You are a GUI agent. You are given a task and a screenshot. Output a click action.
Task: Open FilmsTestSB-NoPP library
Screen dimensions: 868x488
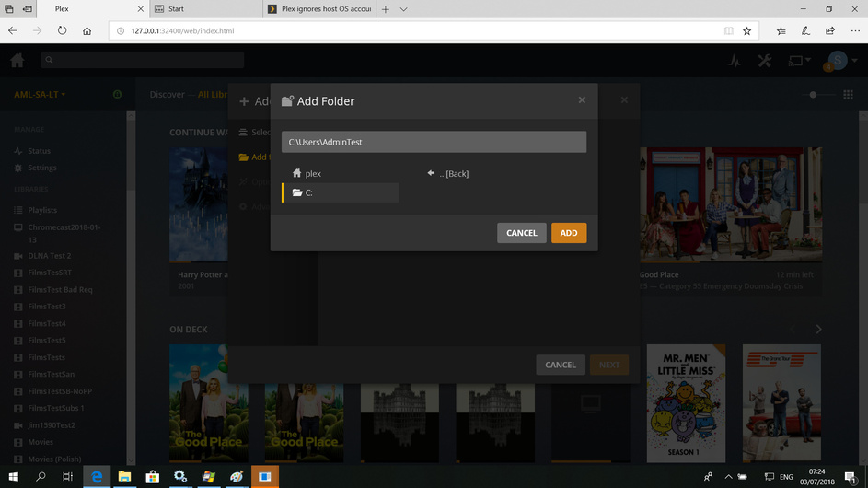coord(60,391)
